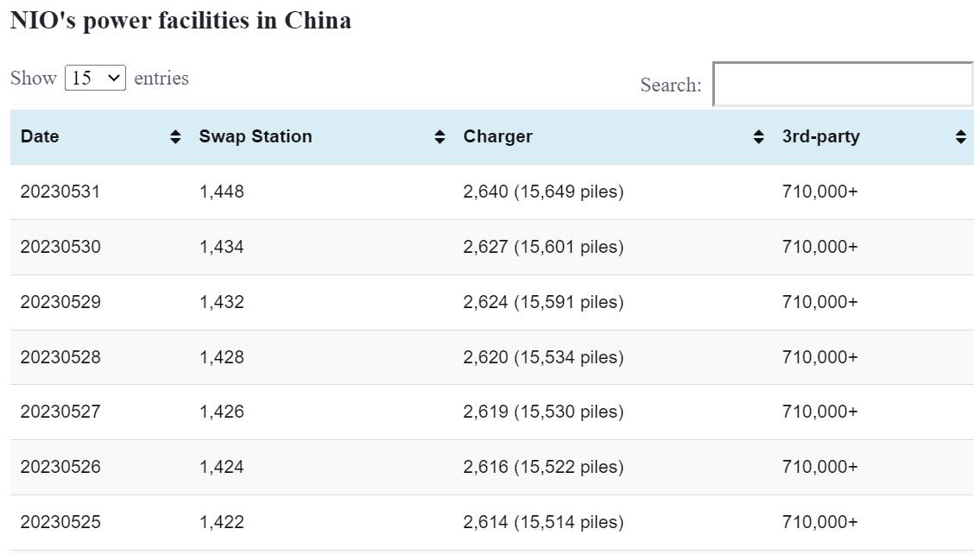This screenshot has width=980, height=554.
Task: Click the 20230529 date cell
Action: click(60, 302)
